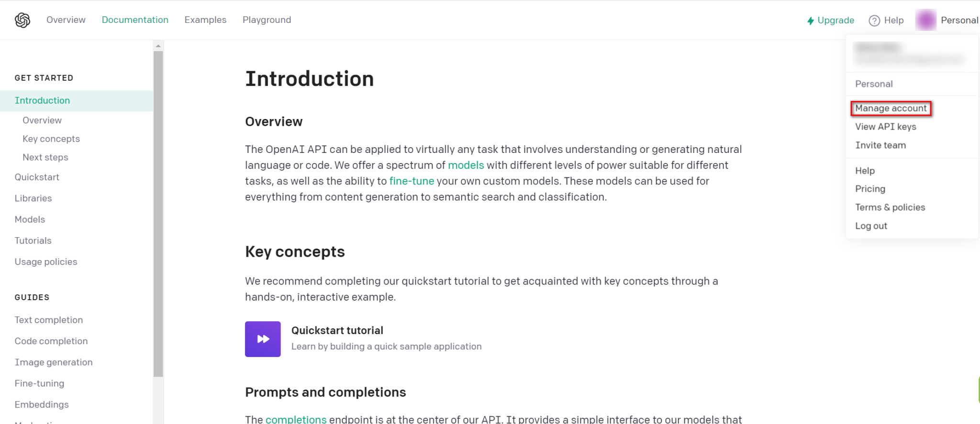Follow the models hyperlink in Overview

pos(466,165)
